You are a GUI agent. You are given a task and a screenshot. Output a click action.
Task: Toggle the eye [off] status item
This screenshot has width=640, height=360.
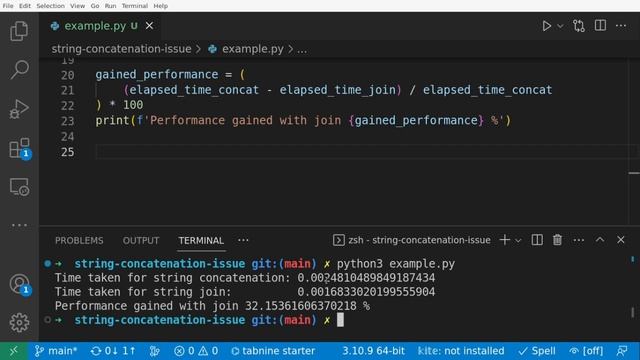tap(586, 351)
